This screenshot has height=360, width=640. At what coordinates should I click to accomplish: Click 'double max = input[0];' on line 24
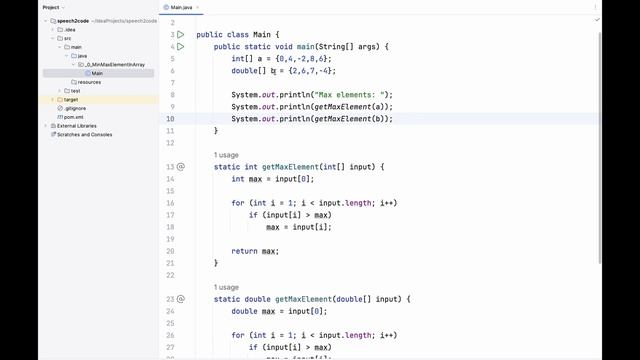click(279, 311)
